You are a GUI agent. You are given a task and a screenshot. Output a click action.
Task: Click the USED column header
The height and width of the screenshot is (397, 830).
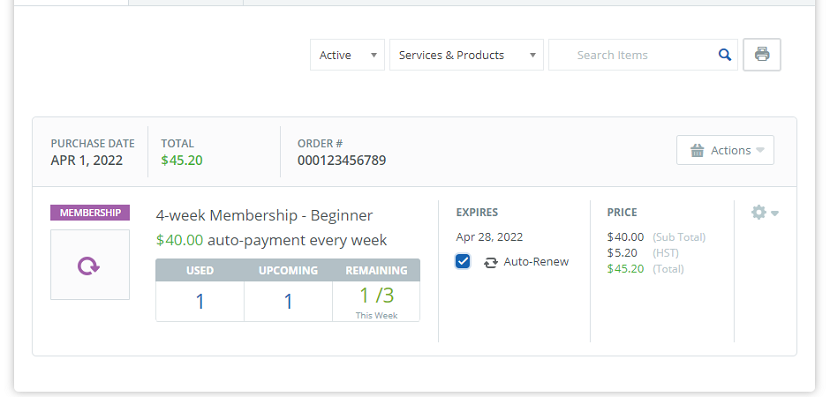click(x=200, y=270)
